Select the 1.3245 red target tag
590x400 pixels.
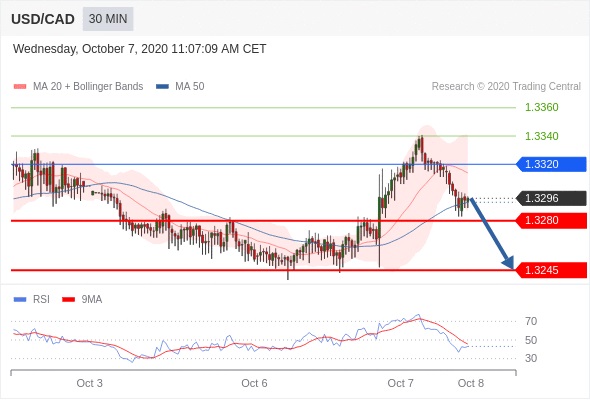click(x=551, y=270)
